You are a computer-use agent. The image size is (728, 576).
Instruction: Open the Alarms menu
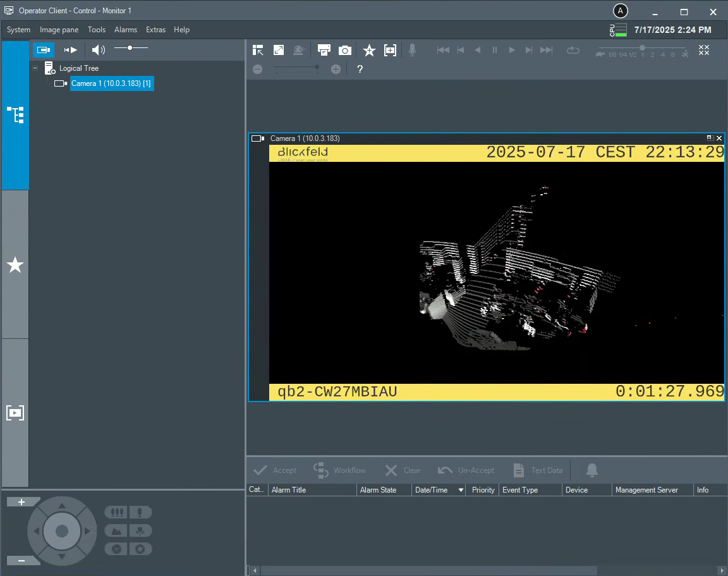(126, 30)
